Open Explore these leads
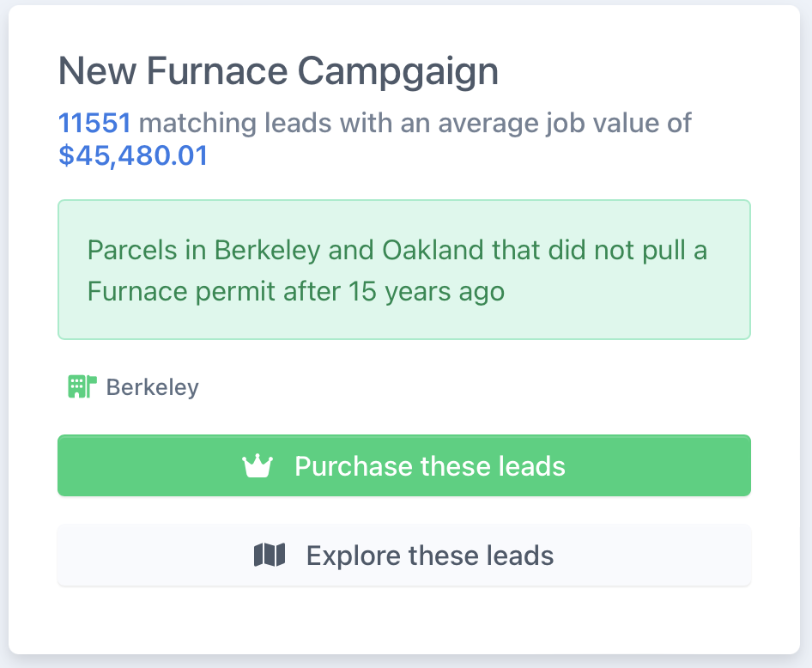The height and width of the screenshot is (668, 812). coord(404,556)
